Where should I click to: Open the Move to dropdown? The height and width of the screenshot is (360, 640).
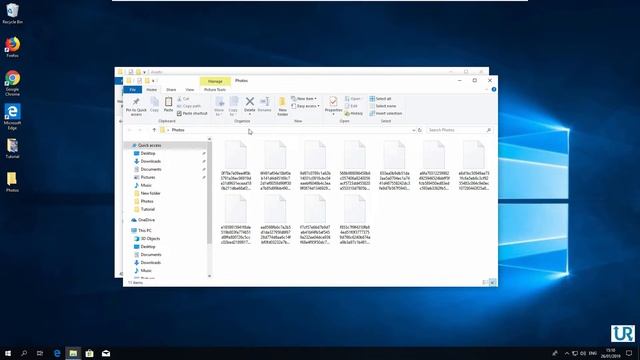pyautogui.click(x=219, y=107)
